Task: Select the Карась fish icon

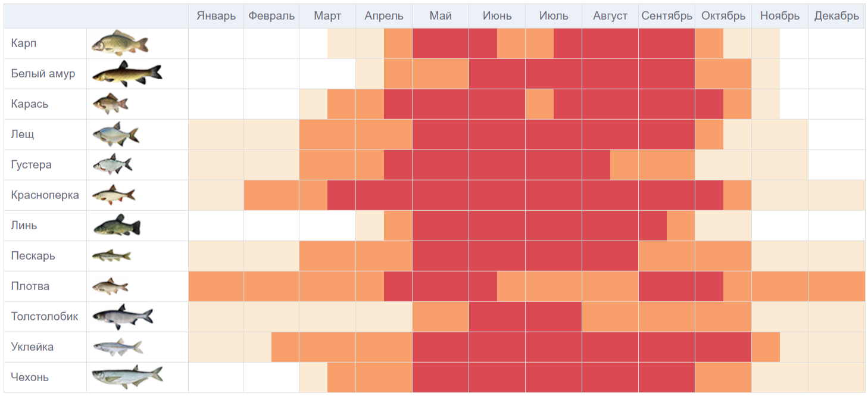Action: [x=110, y=104]
